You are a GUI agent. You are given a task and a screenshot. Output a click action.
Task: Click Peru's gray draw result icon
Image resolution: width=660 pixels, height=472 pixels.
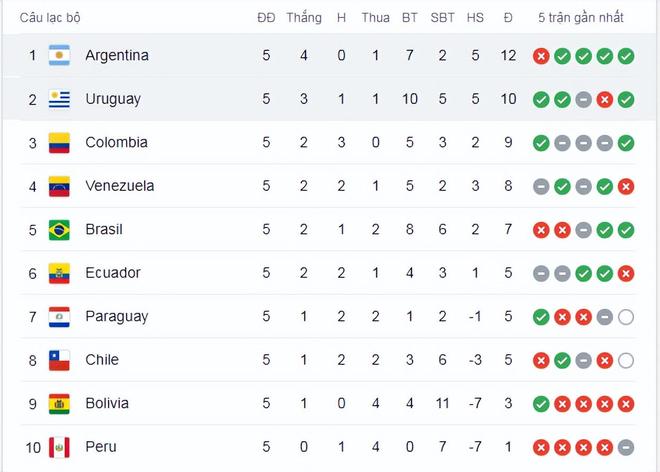[626, 447]
